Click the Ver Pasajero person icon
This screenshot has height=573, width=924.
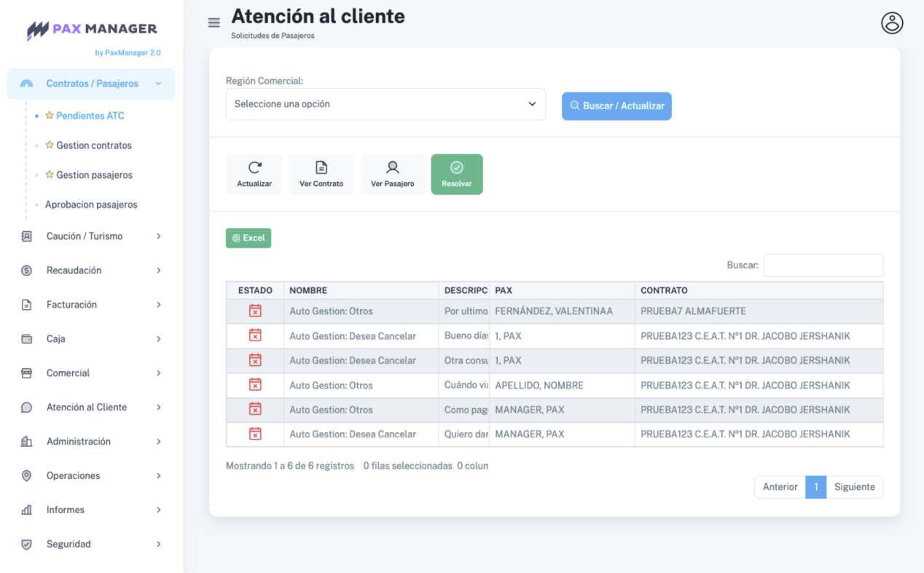[x=392, y=168]
